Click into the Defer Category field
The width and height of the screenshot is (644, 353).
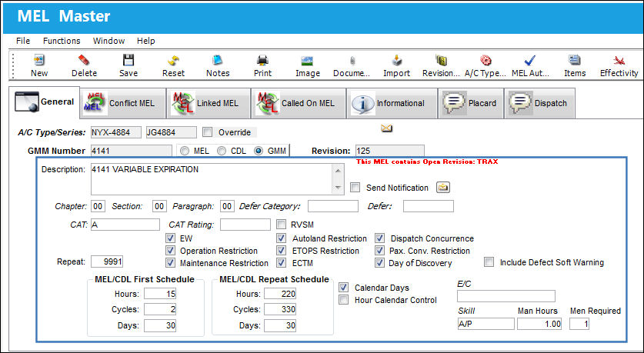[333, 206]
